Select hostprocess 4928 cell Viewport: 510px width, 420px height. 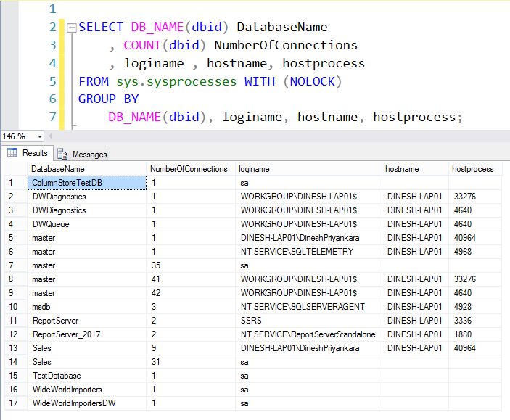click(x=475, y=307)
